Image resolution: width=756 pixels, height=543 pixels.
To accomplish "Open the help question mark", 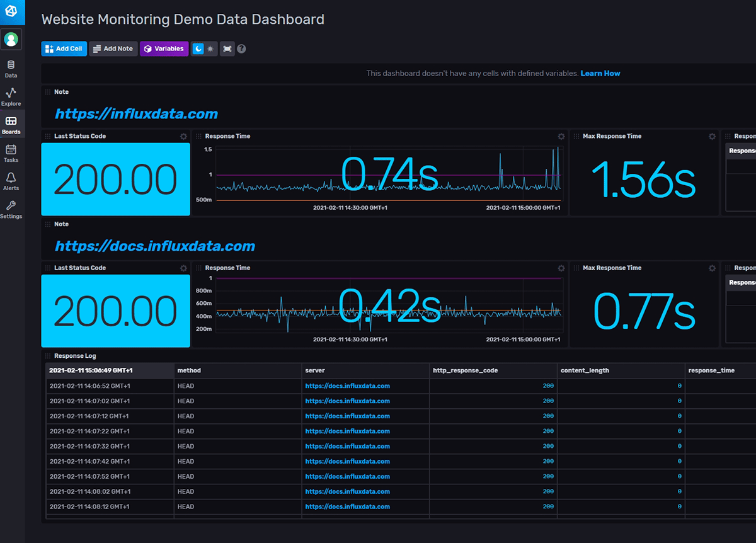I will (x=241, y=49).
